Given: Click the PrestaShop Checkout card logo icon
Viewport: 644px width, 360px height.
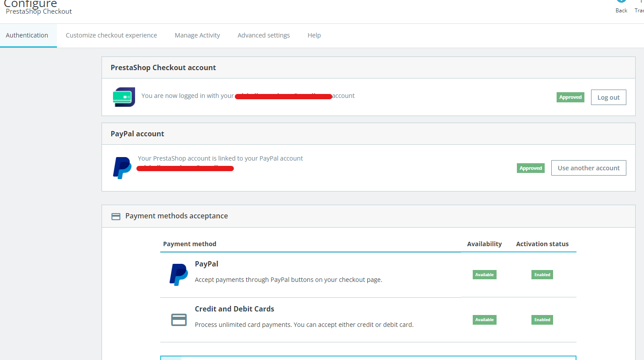Looking at the screenshot, I should 124,97.
